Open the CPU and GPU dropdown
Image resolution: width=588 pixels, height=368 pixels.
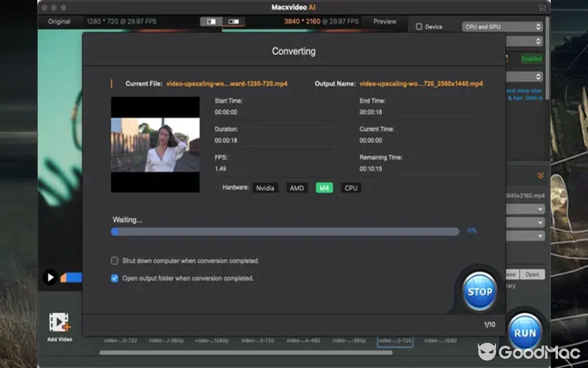503,27
